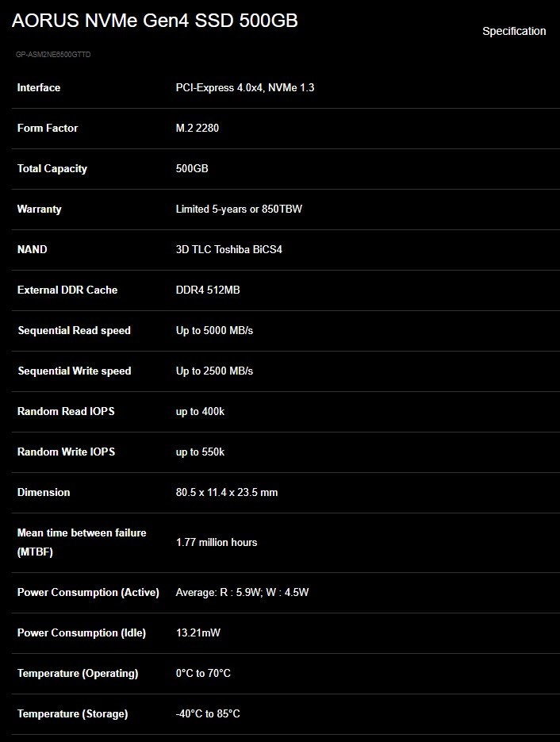Click the 80.5 x 11.4 x 23.5 mm dimension

click(227, 492)
